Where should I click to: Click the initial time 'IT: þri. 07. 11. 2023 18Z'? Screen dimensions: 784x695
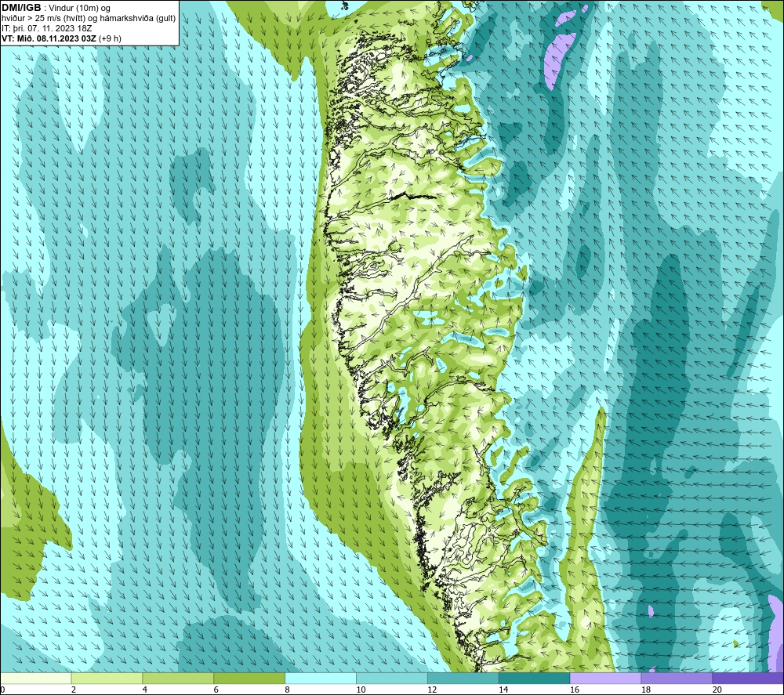pos(47,28)
